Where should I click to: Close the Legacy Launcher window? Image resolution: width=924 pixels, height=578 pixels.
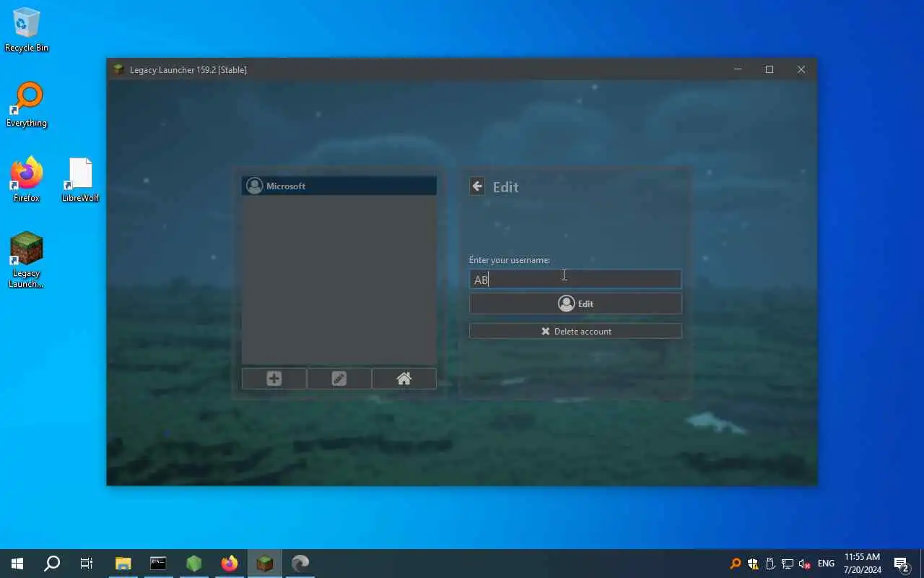tap(801, 69)
